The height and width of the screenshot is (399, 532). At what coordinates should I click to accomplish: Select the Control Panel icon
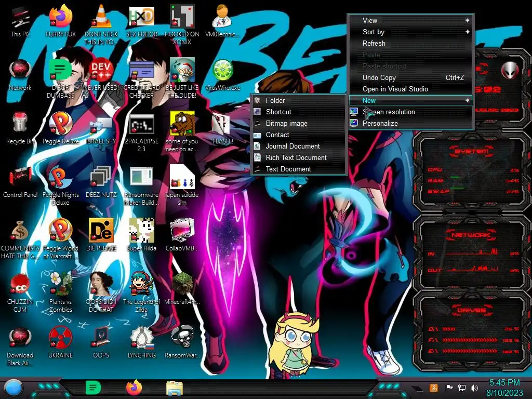point(20,182)
